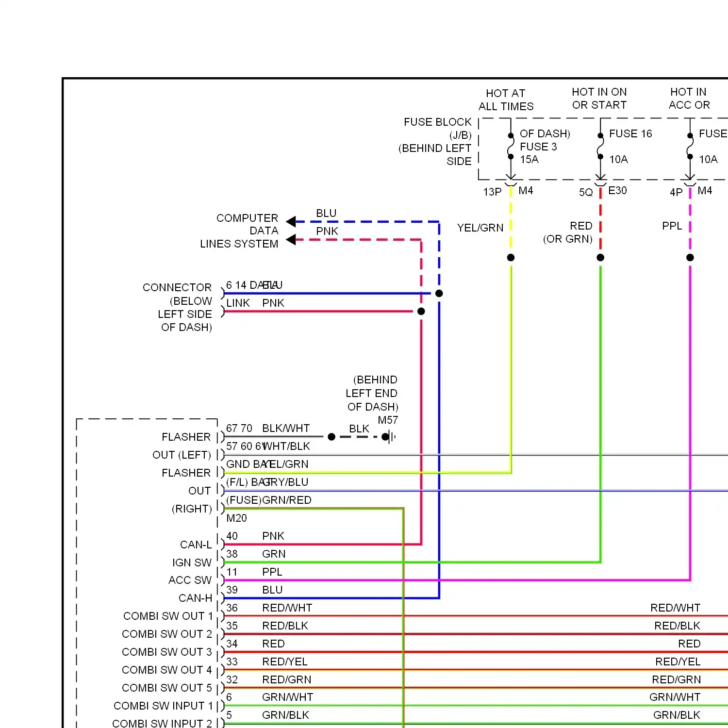The image size is (728, 728).
Task: Click the 13P terminal label
Action: [492, 192]
